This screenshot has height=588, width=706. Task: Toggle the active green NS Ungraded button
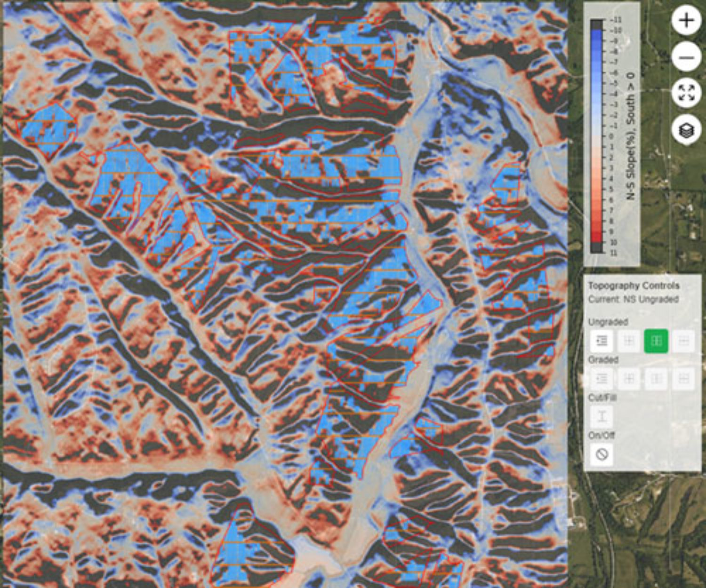pyautogui.click(x=656, y=341)
